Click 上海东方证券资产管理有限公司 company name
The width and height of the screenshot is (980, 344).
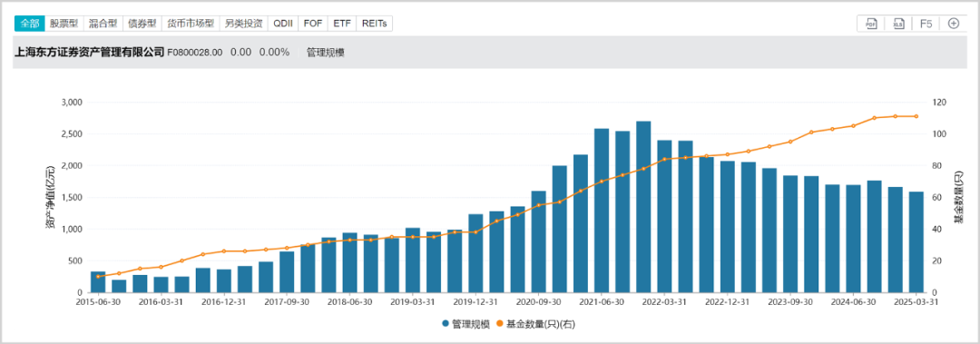pyautogui.click(x=89, y=53)
